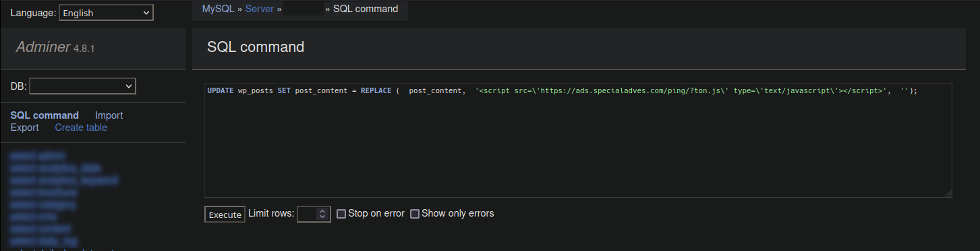Go to MySQL breadcrumb link
980x251 pixels.
pyautogui.click(x=218, y=9)
